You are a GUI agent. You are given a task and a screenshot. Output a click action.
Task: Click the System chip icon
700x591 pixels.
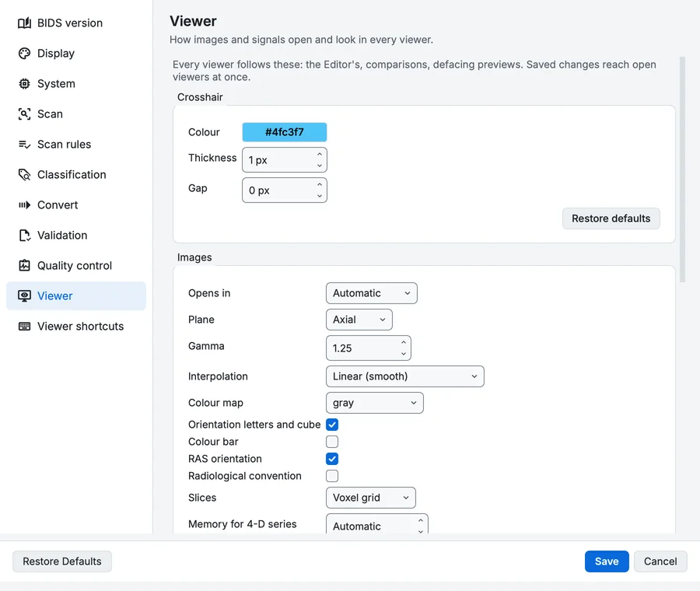coord(25,83)
